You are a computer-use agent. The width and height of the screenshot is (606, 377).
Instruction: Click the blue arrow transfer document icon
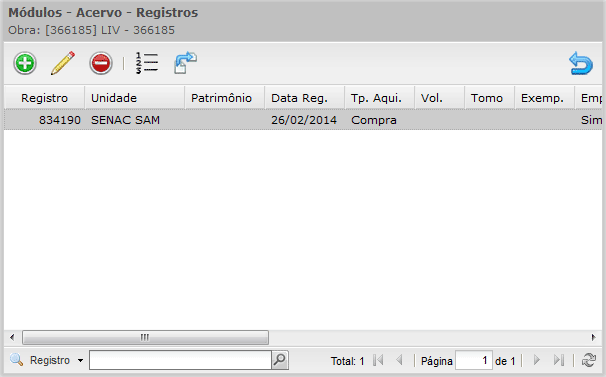[185, 63]
